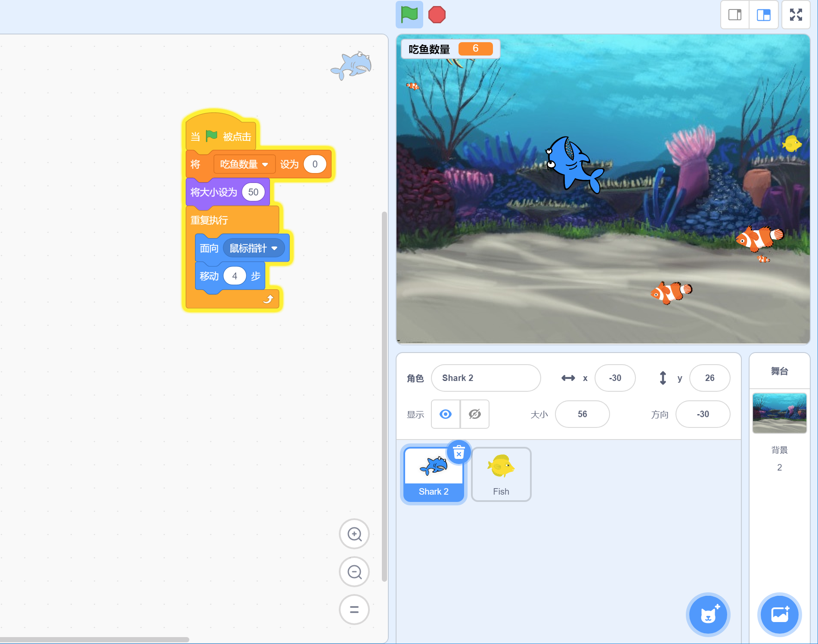Click the 背景 backdrops label

coord(779,450)
